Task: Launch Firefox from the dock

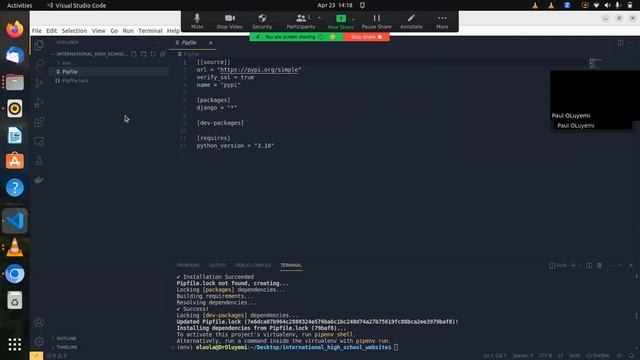Action: (15, 29)
